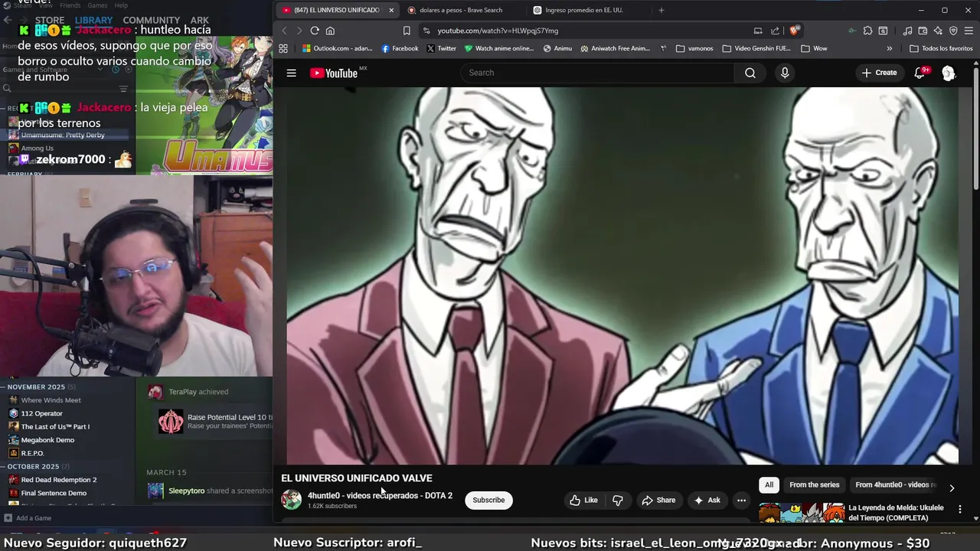Click the Share button under the video
This screenshot has width=980, height=551.
click(658, 500)
